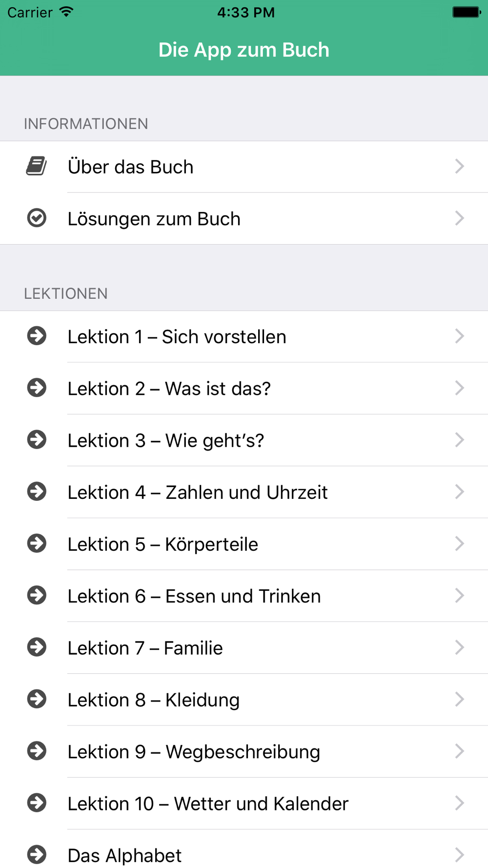Image resolution: width=488 pixels, height=868 pixels.
Task: Tap the Wi-Fi icon in the status bar
Action: coord(66,12)
